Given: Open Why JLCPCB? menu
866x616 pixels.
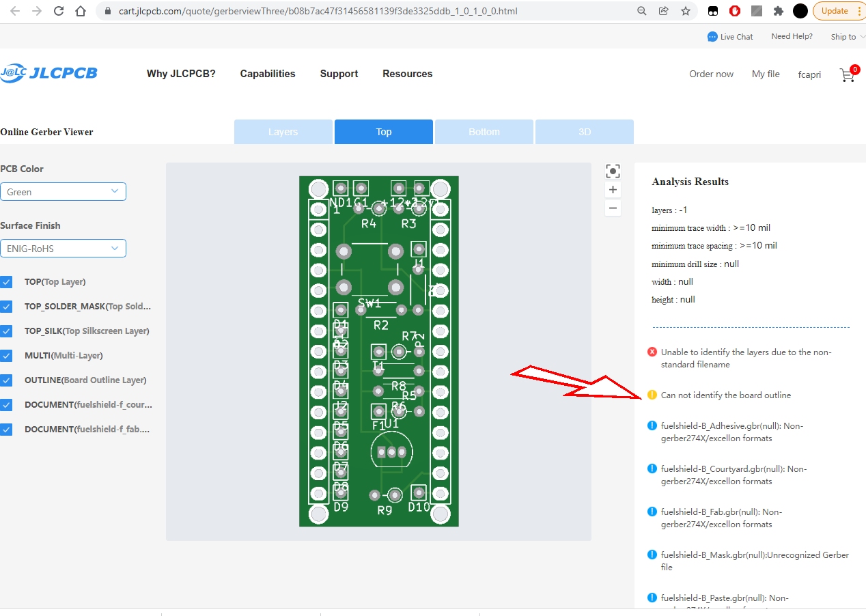Looking at the screenshot, I should [181, 74].
